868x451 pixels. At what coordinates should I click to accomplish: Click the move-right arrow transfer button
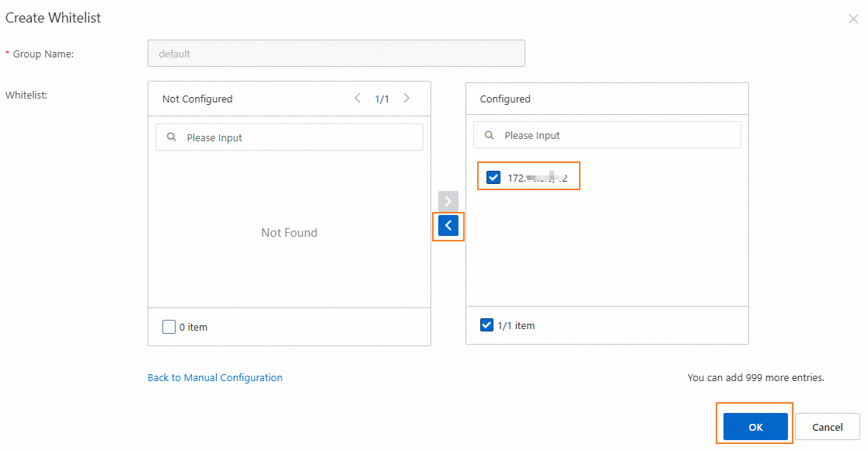[x=448, y=200]
